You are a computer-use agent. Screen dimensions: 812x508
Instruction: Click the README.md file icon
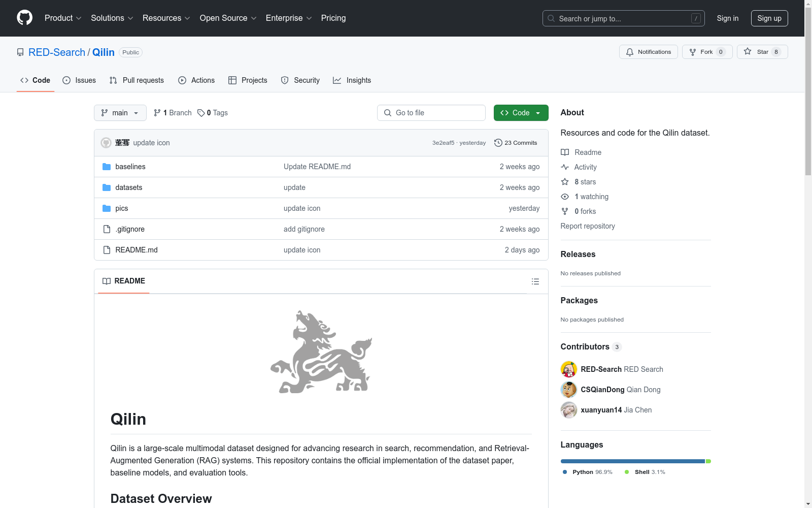pyautogui.click(x=107, y=250)
